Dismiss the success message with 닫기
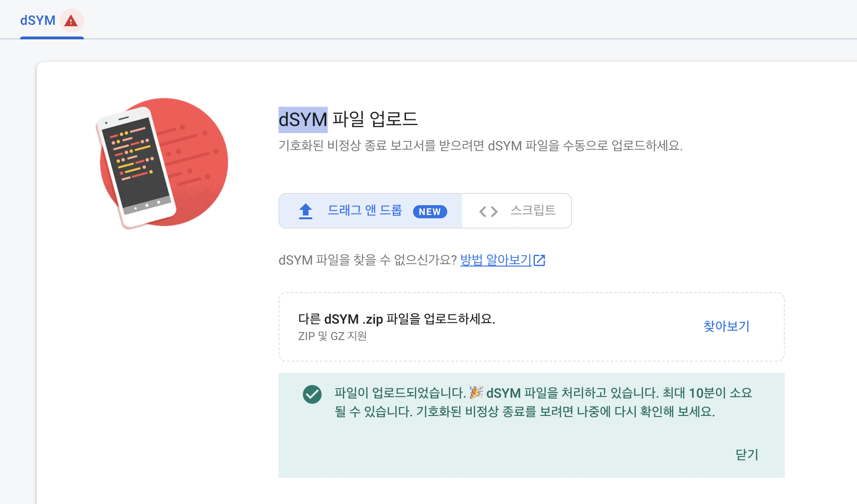 (747, 454)
